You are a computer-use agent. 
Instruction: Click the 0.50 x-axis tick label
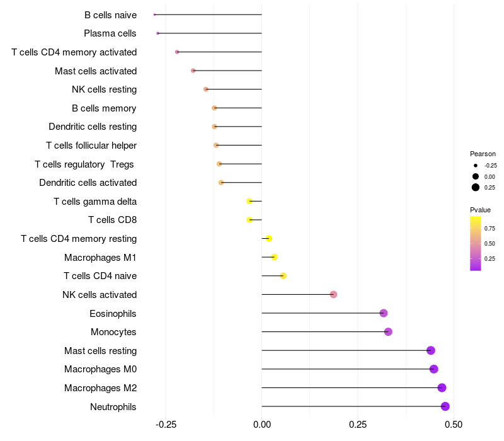(454, 425)
